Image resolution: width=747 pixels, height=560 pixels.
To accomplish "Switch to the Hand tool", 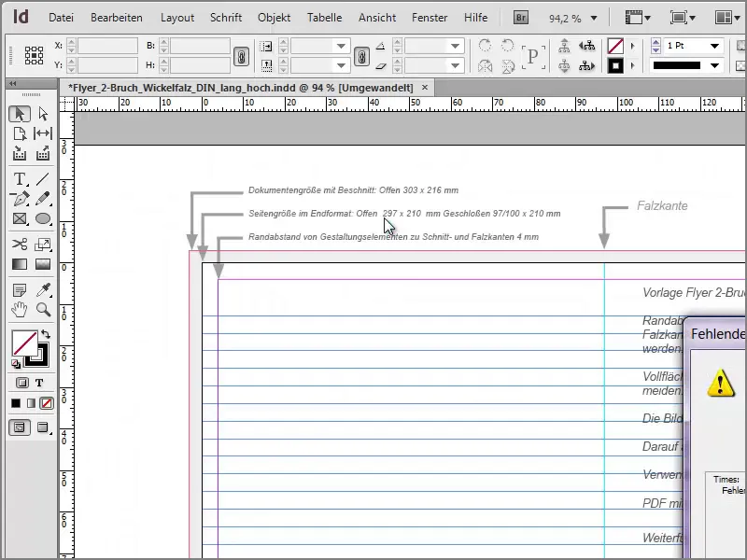I will tap(20, 310).
